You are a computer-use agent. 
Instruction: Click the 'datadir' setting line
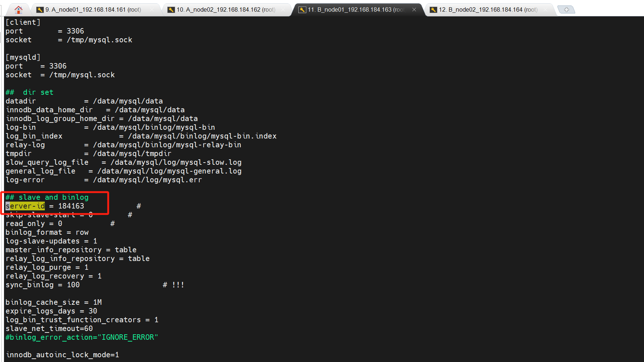(x=84, y=101)
